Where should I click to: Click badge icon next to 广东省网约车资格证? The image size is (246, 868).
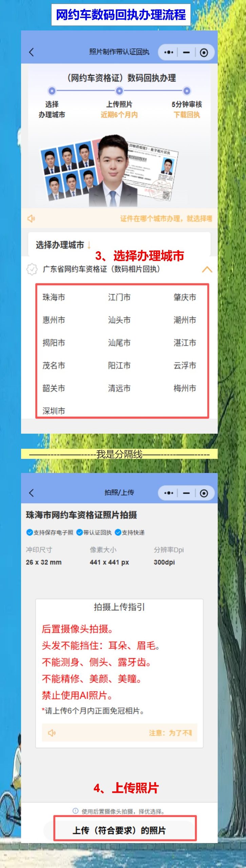click(x=32, y=269)
